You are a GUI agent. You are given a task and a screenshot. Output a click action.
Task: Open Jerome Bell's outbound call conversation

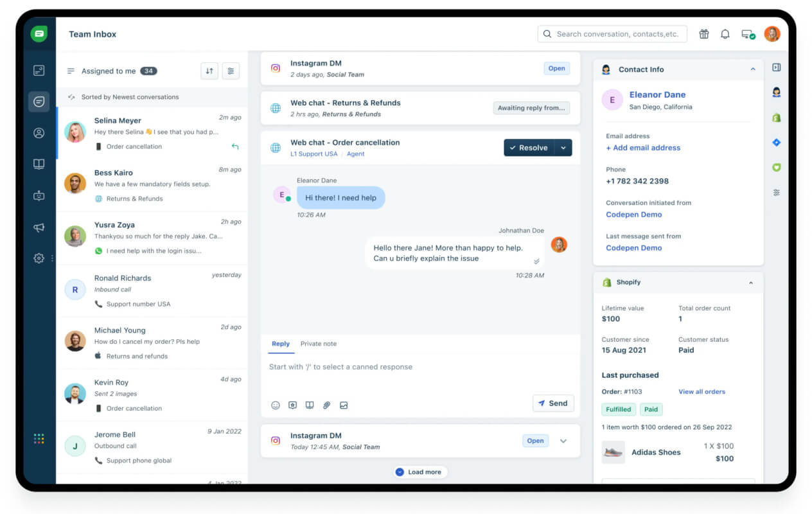[152, 447]
